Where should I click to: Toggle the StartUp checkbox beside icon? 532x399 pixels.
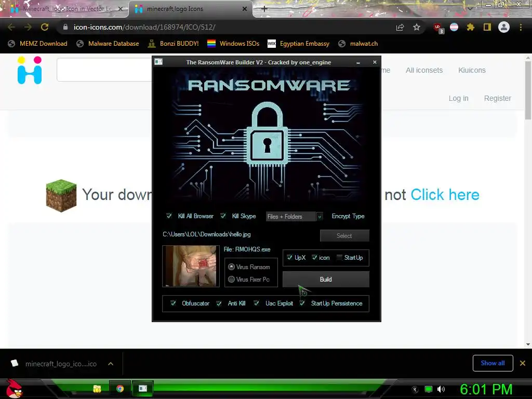[x=339, y=258]
